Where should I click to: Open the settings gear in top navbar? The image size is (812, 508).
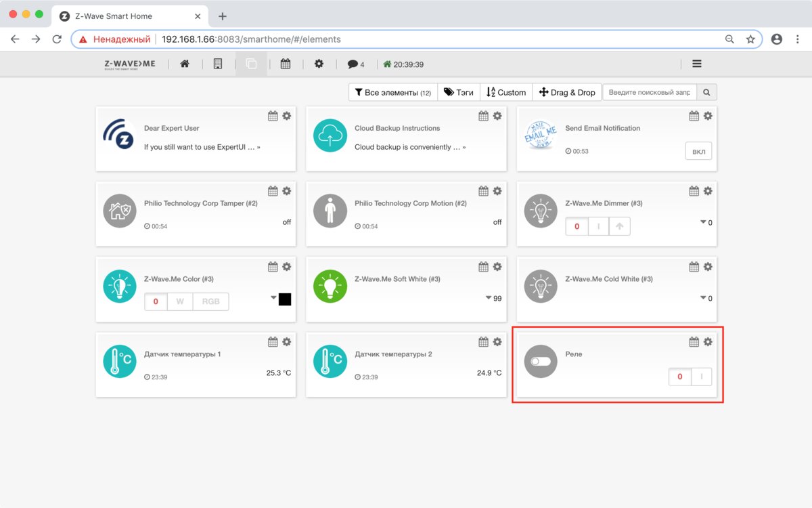(x=319, y=64)
